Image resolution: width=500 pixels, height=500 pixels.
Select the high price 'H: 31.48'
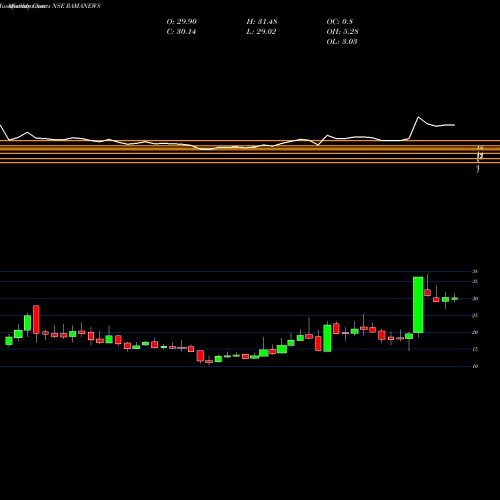click(x=262, y=21)
